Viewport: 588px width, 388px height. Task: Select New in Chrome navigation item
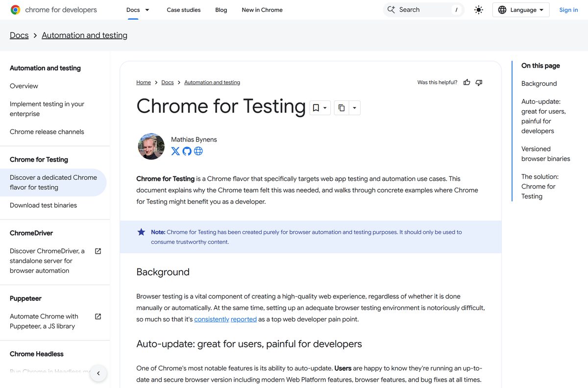coord(262,10)
